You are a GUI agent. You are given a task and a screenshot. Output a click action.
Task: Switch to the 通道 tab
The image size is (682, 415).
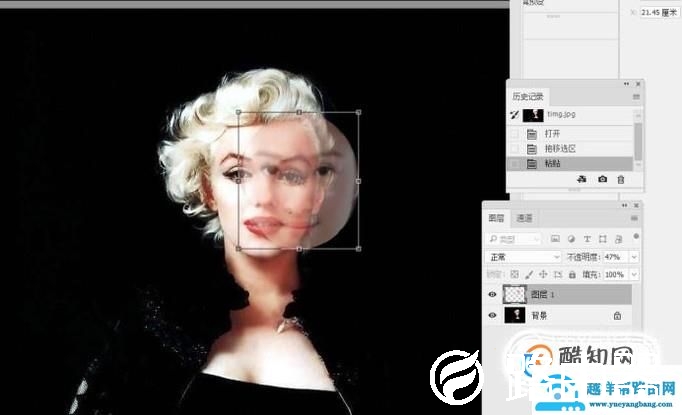point(524,218)
